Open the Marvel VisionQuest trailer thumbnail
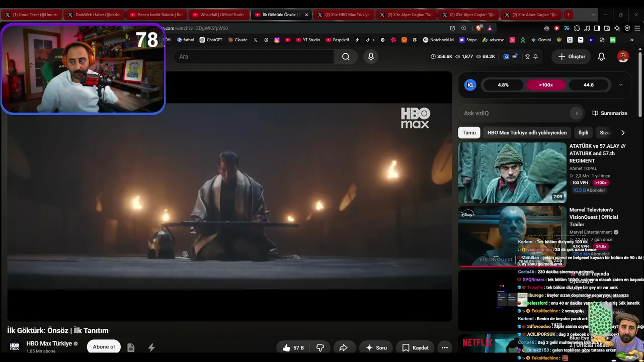 click(512, 236)
